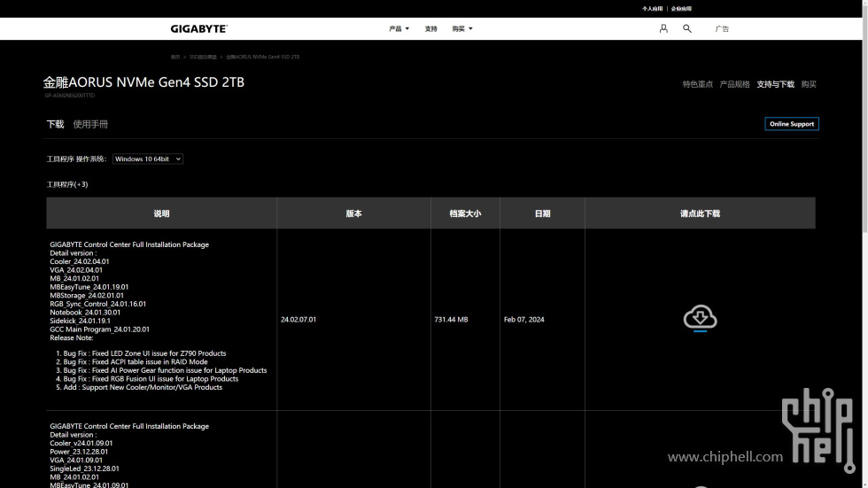
Task: Click the 请点此下载 column header
Action: pyautogui.click(x=701, y=213)
